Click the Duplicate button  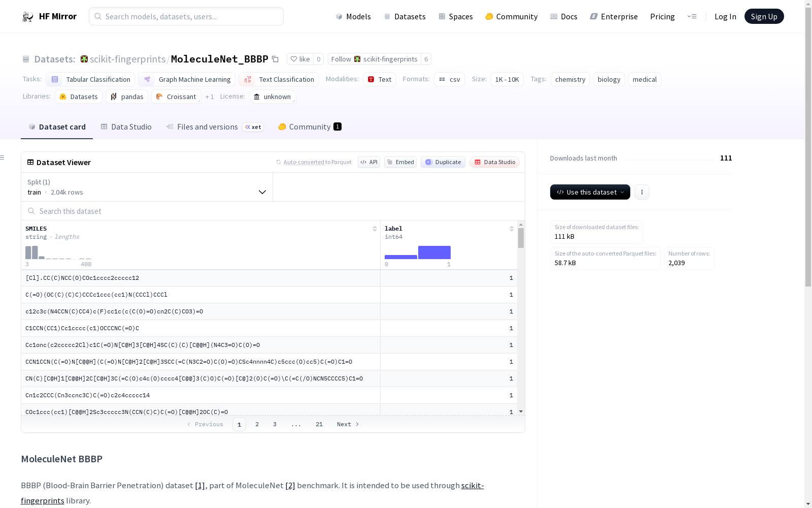443,162
